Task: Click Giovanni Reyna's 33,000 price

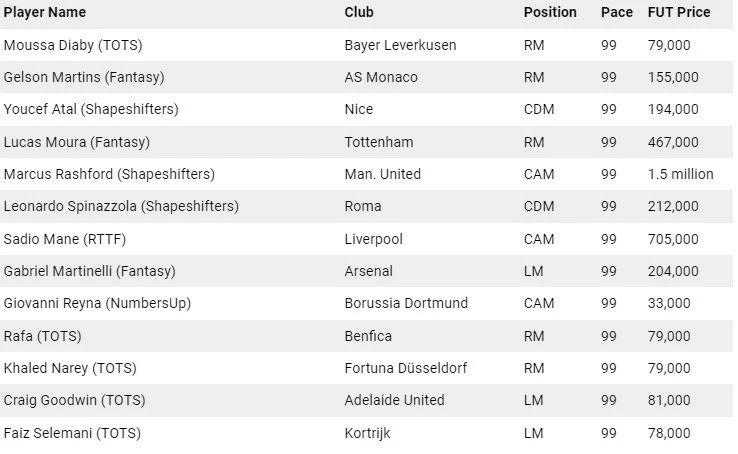Action: coord(669,303)
